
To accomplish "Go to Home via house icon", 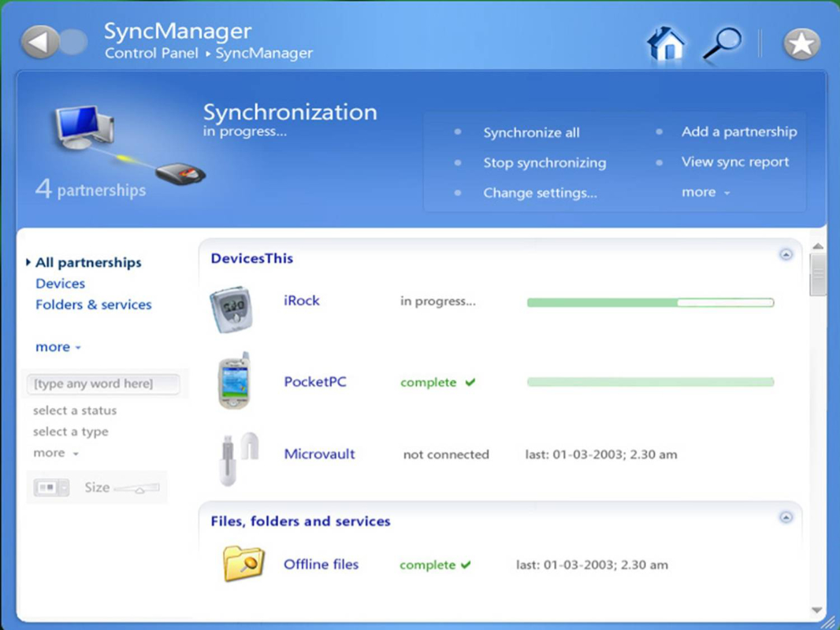I will (666, 43).
